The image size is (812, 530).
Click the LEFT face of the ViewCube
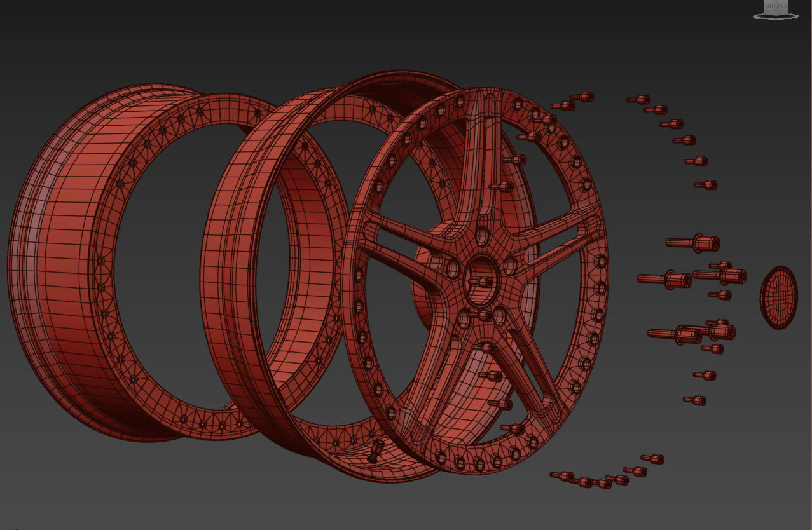point(770,6)
